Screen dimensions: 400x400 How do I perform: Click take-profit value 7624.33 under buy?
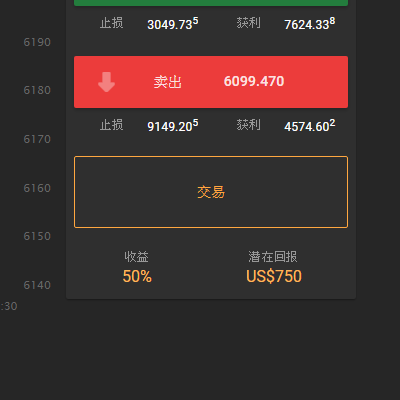310,24
